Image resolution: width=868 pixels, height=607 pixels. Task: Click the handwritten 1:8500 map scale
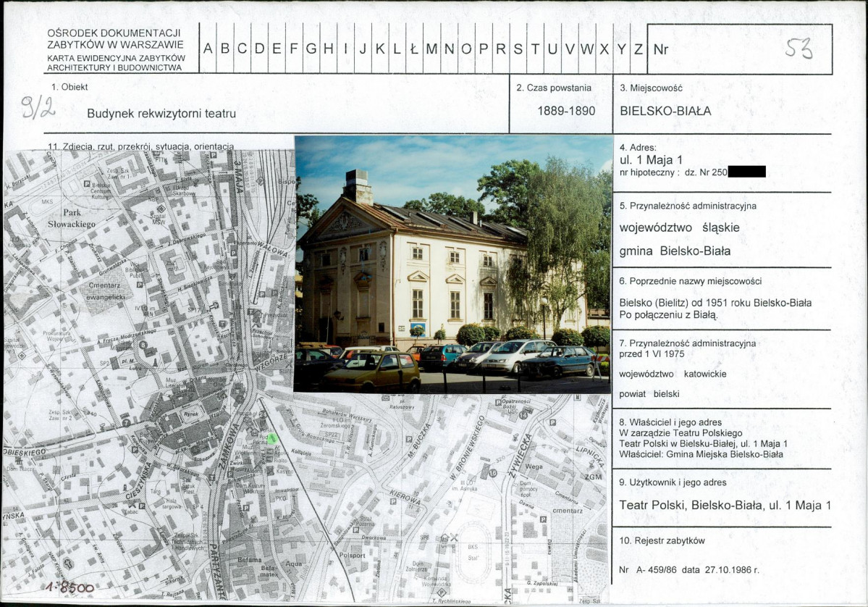coord(69,587)
